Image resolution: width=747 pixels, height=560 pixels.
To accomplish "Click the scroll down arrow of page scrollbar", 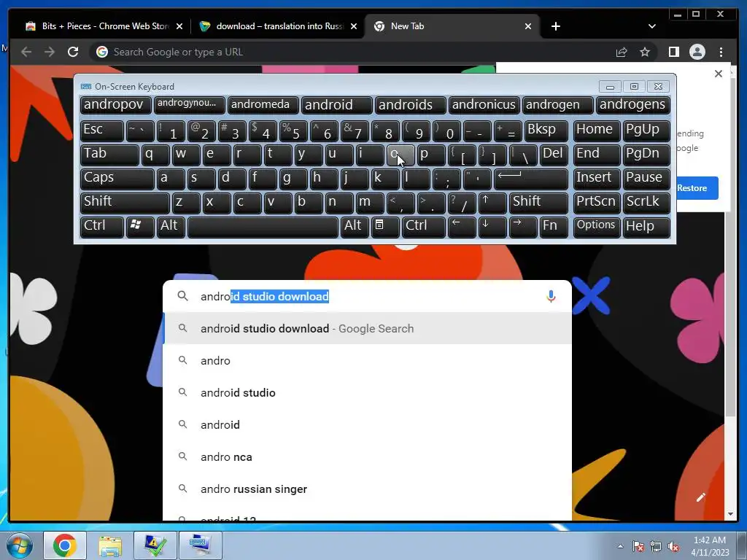I will (729, 514).
